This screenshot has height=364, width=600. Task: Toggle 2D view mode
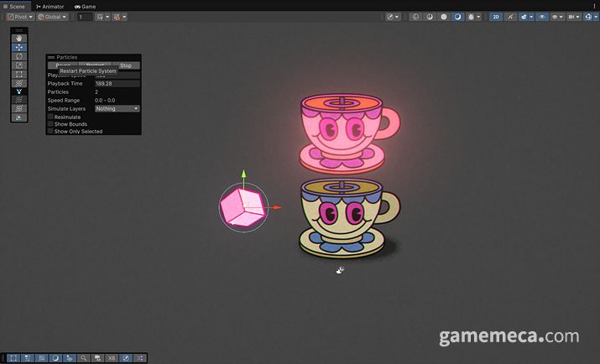point(496,17)
